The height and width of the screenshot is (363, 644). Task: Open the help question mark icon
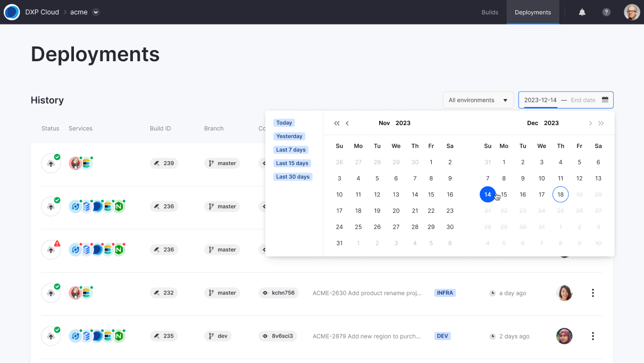[606, 12]
